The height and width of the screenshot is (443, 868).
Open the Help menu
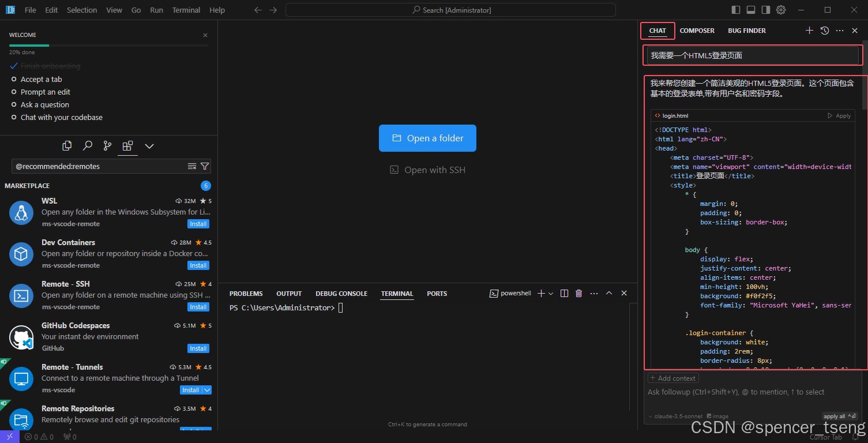click(x=217, y=10)
